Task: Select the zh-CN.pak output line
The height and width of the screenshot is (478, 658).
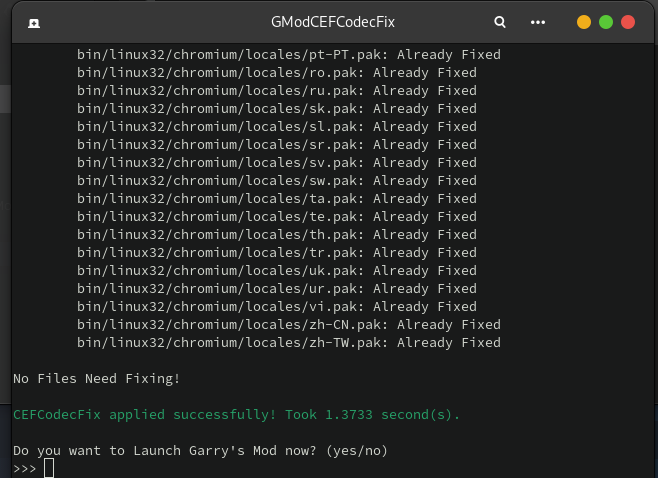Action: tap(288, 325)
